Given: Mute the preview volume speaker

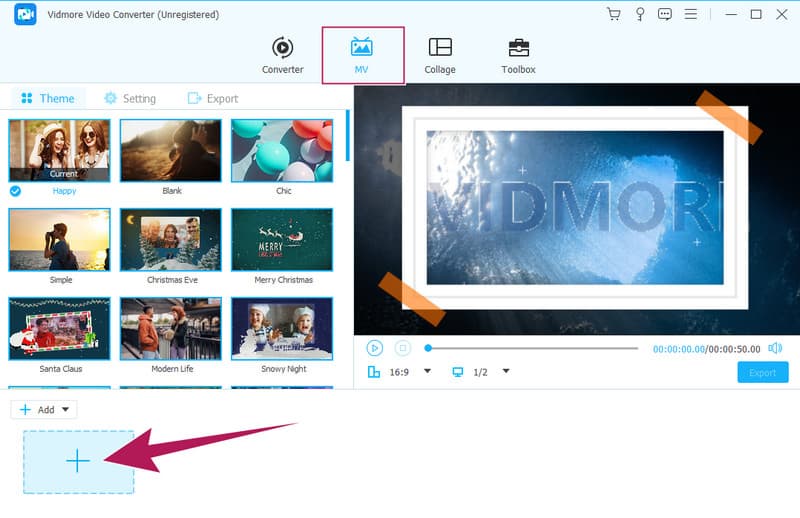Looking at the screenshot, I should point(775,348).
